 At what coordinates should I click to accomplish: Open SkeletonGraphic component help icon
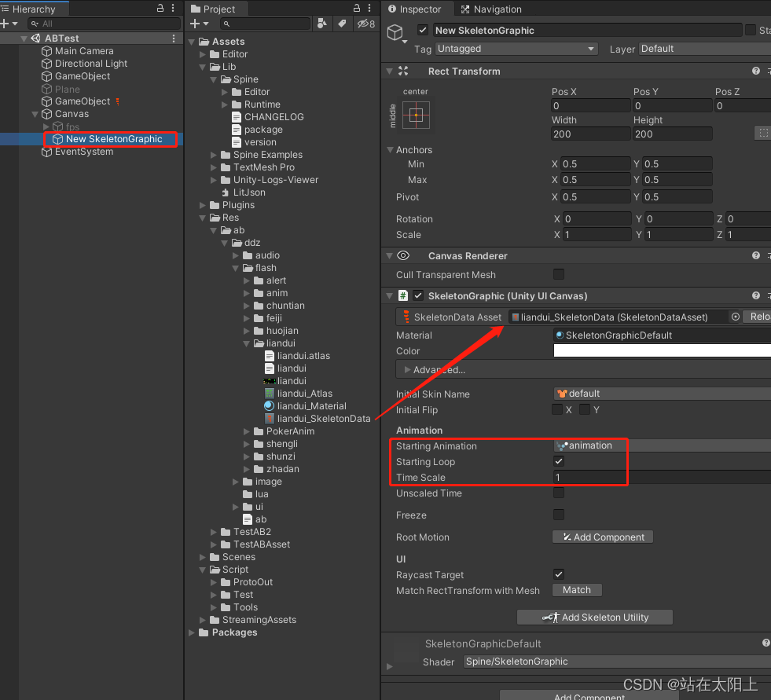756,296
